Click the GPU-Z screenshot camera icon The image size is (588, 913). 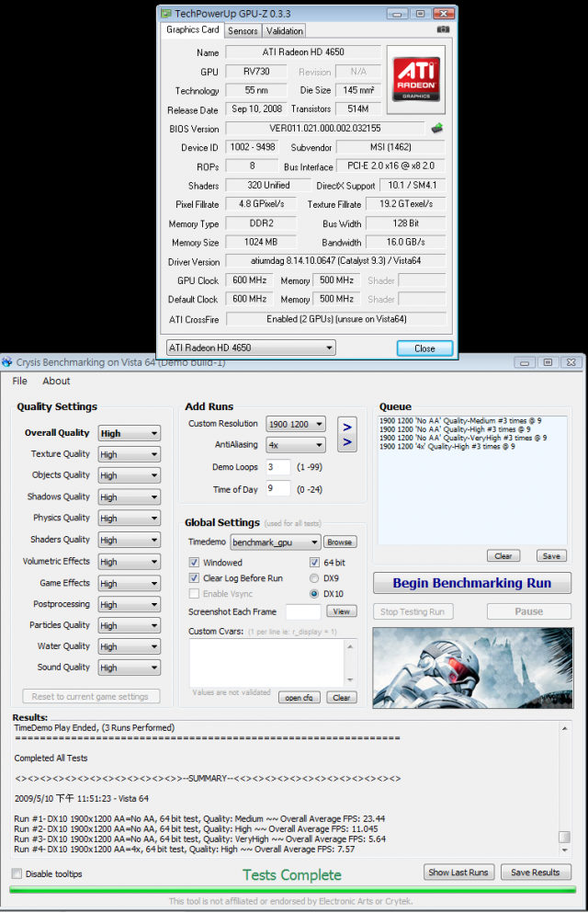click(443, 29)
